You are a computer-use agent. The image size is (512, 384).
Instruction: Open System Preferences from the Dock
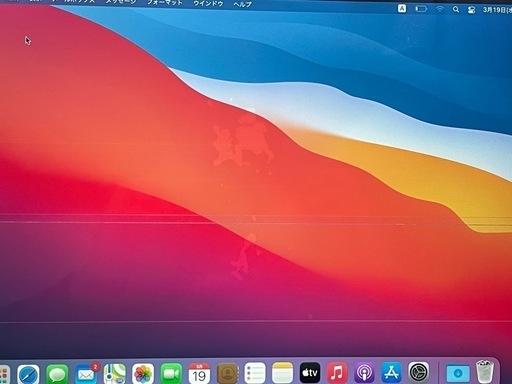coord(419,372)
